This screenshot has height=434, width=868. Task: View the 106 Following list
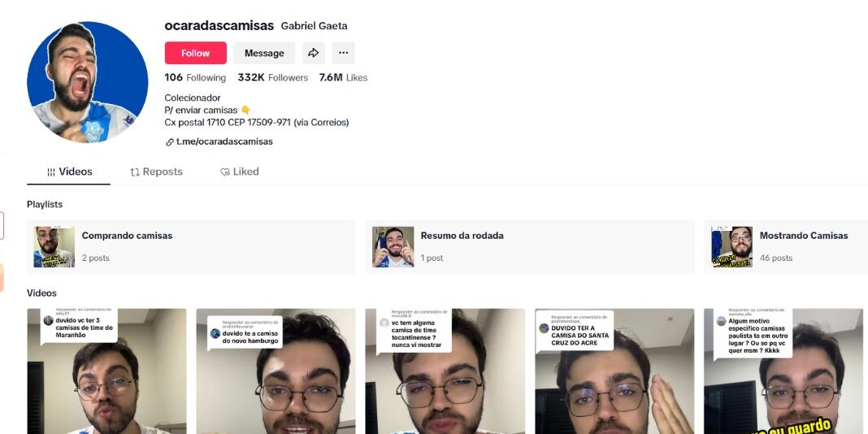[195, 77]
